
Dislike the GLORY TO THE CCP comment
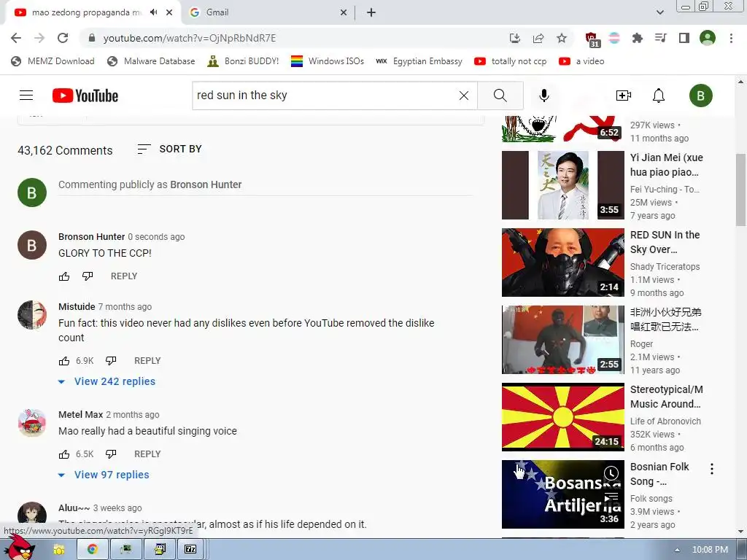coord(88,276)
